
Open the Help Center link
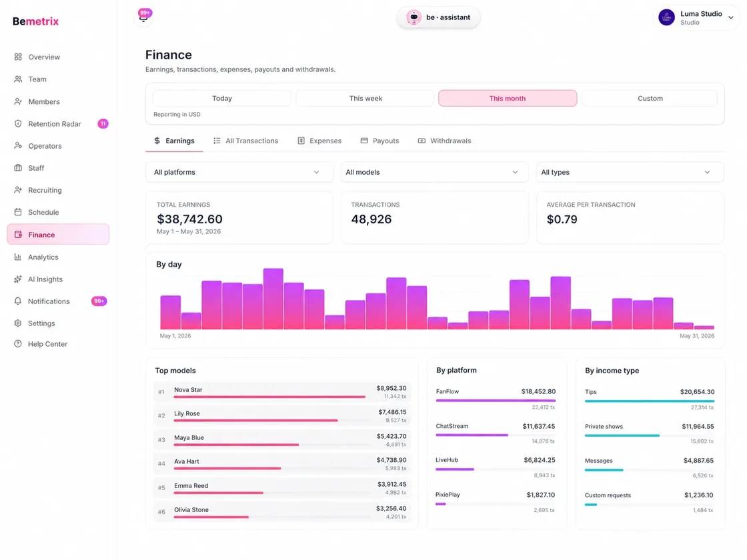(x=58, y=344)
